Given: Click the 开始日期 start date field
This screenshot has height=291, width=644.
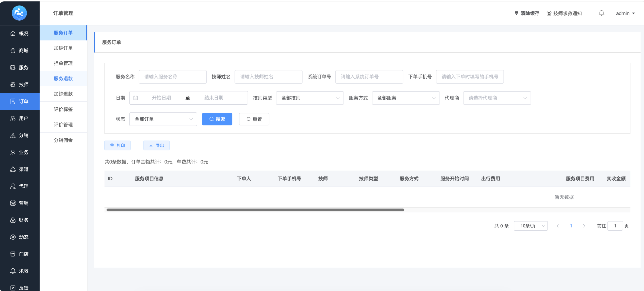Looking at the screenshot, I should tap(161, 98).
